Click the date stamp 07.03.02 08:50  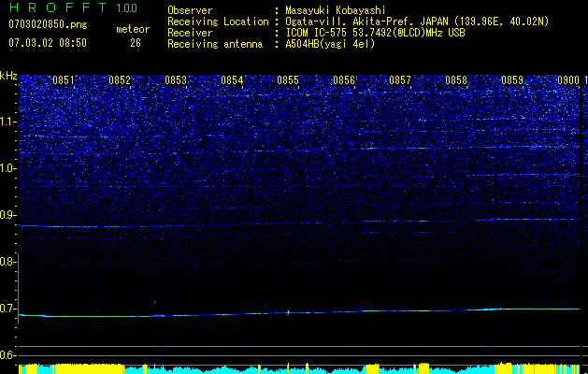click(48, 43)
